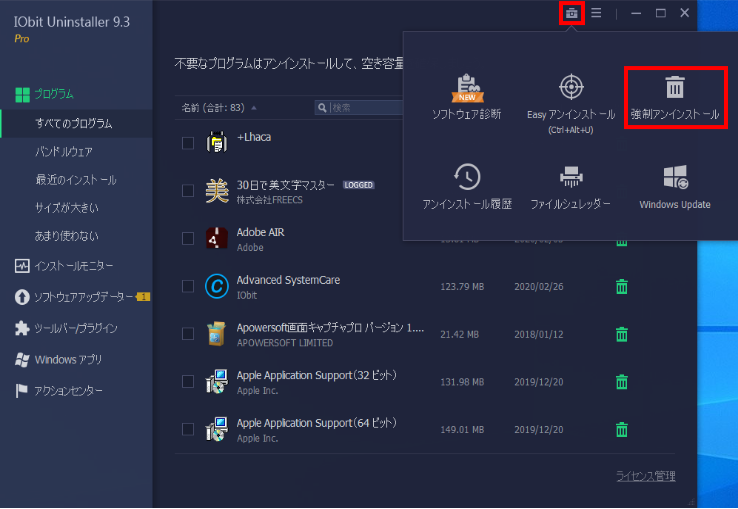
Task: Maximize the IObit Uninstaller window
Action: coord(660,13)
